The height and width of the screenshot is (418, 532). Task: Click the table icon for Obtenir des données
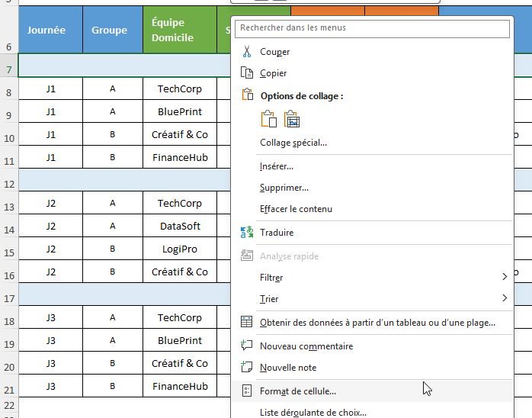[x=247, y=322]
